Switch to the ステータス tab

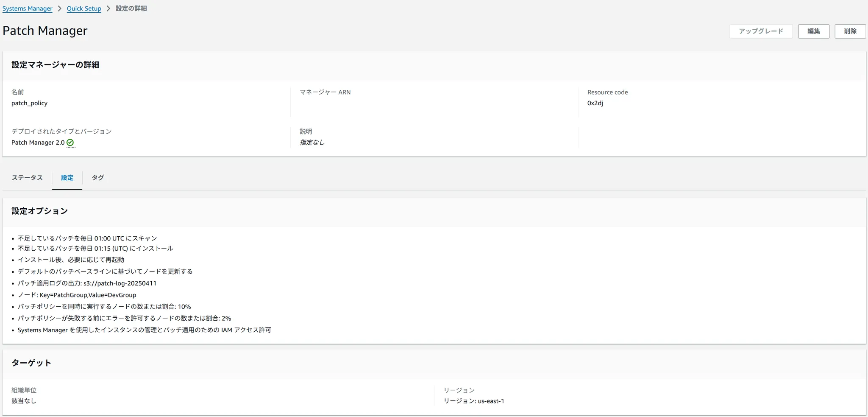[x=27, y=178]
